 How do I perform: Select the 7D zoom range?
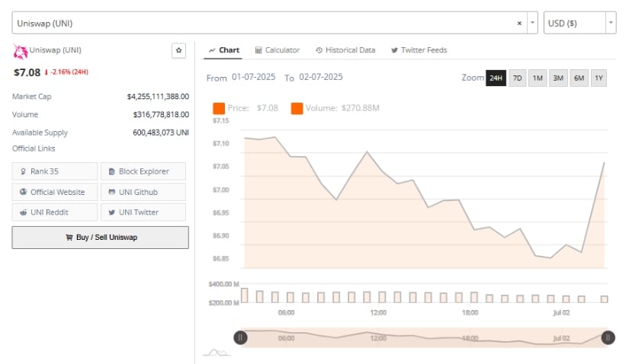pos(518,78)
